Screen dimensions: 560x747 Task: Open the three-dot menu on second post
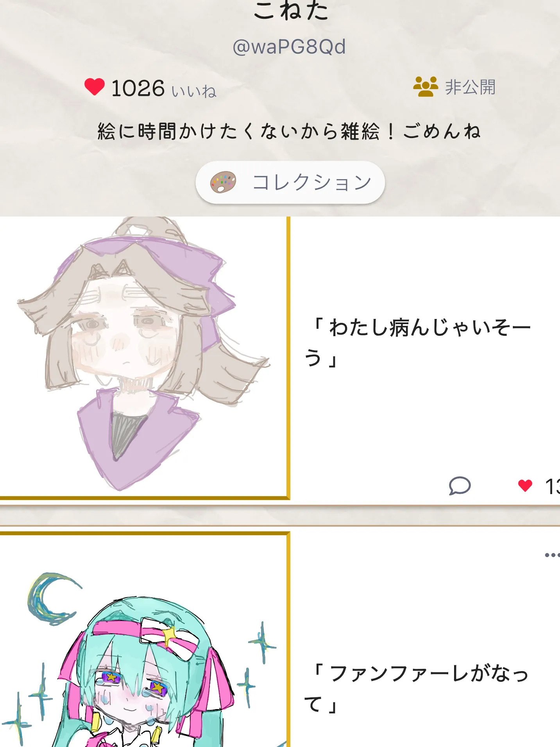[x=552, y=555]
